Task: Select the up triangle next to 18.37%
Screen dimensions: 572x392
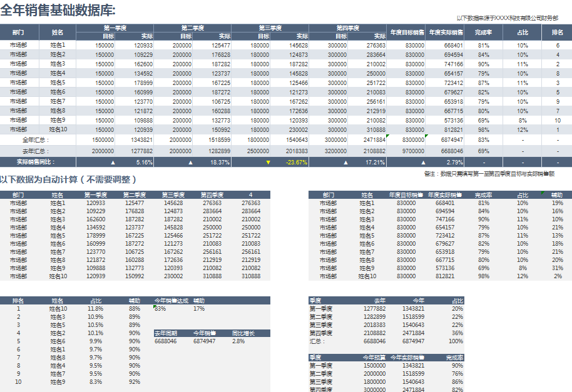Action: (191, 163)
